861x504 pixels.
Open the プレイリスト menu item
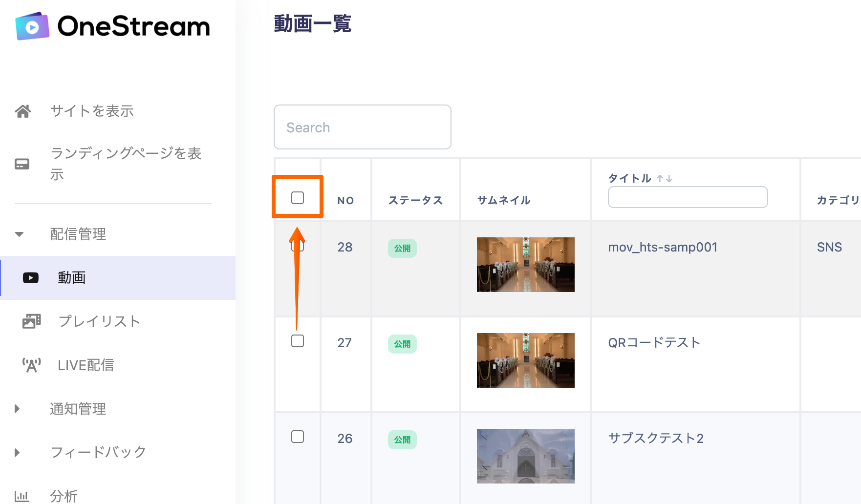click(99, 321)
